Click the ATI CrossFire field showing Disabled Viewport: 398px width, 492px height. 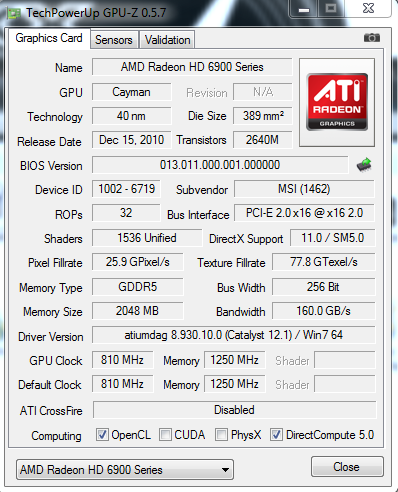pyautogui.click(x=234, y=410)
